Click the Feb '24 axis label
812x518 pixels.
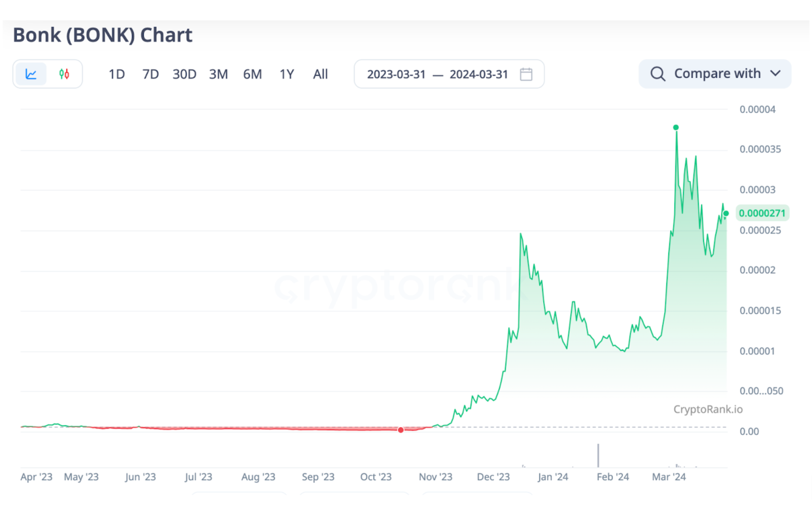pyautogui.click(x=613, y=477)
